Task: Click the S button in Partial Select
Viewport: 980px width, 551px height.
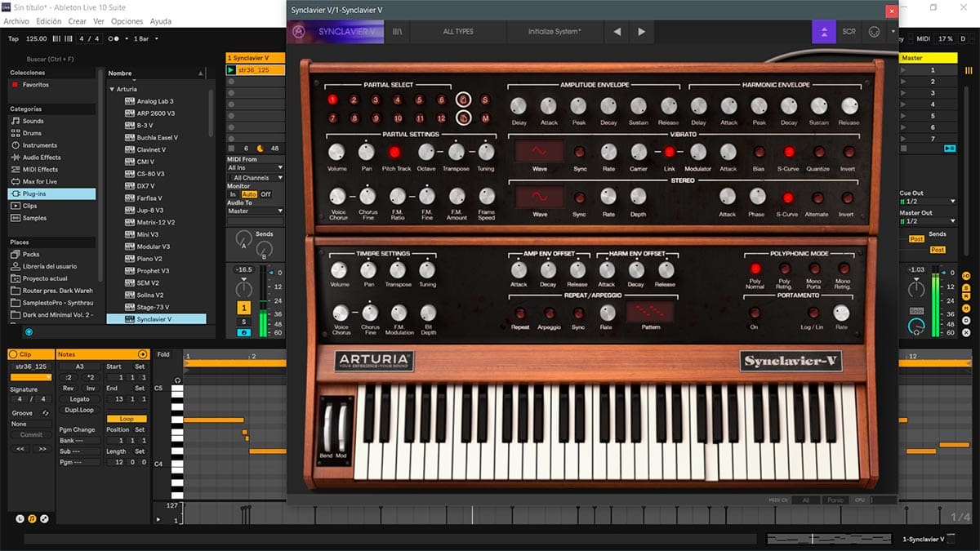Action: (485, 100)
